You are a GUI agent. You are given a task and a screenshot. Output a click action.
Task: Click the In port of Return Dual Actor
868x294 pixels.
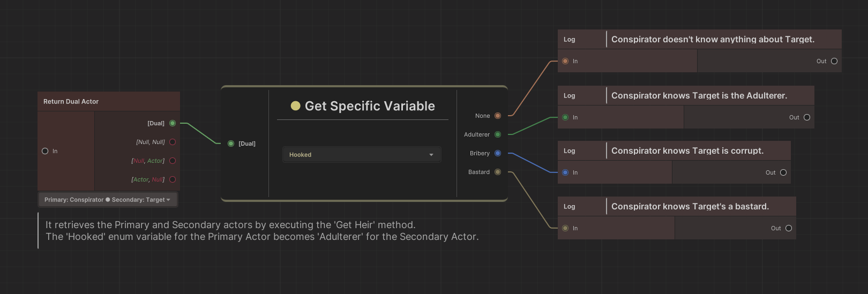point(45,151)
